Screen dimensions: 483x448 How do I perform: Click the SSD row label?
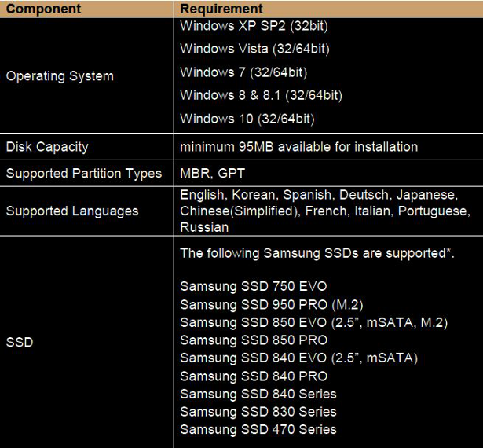pos(19,343)
